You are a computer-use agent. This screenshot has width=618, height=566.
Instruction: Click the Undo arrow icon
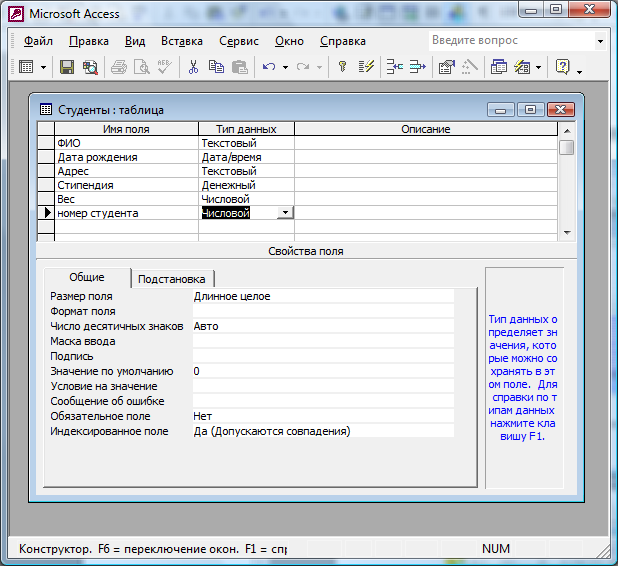click(x=269, y=67)
